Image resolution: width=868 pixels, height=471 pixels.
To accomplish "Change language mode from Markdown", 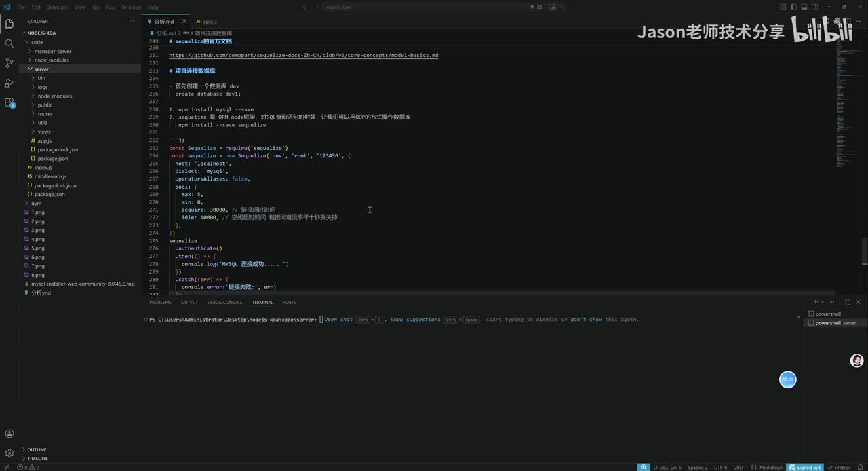I will (x=771, y=467).
